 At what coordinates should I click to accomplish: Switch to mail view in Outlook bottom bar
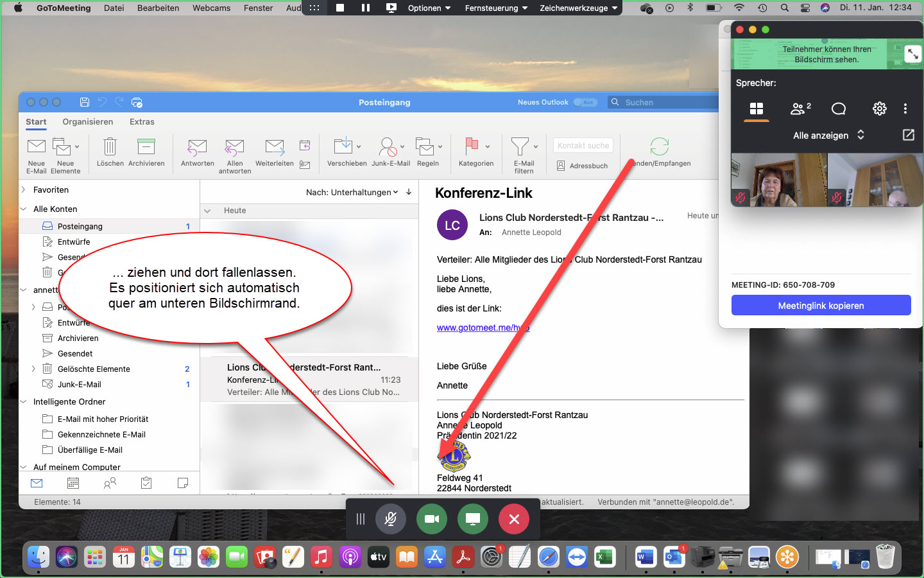[37, 483]
